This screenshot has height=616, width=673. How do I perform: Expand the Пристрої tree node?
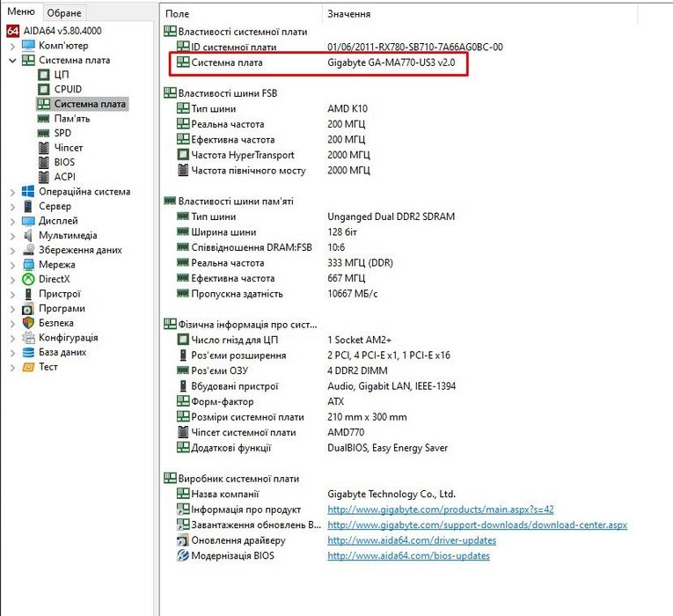tap(12, 295)
